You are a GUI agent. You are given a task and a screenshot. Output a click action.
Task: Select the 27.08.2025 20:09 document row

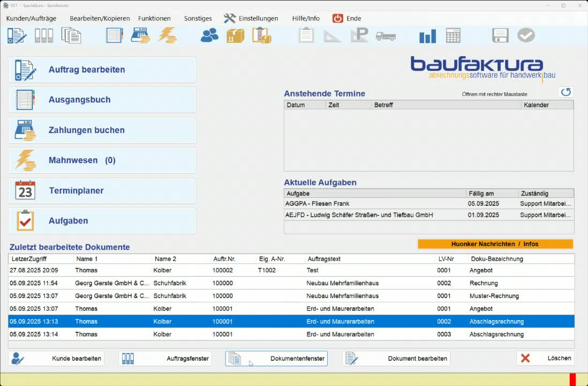291,270
